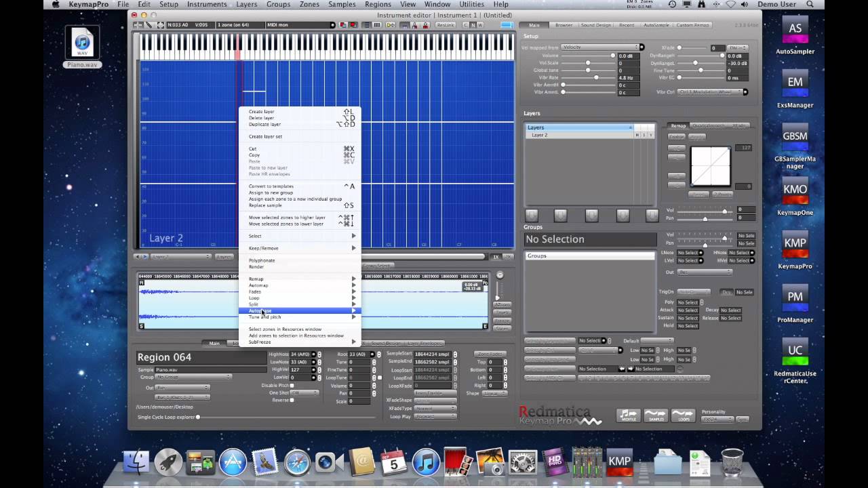
Task: Choose Duplicate layer from context menu
Action: click(x=300, y=124)
